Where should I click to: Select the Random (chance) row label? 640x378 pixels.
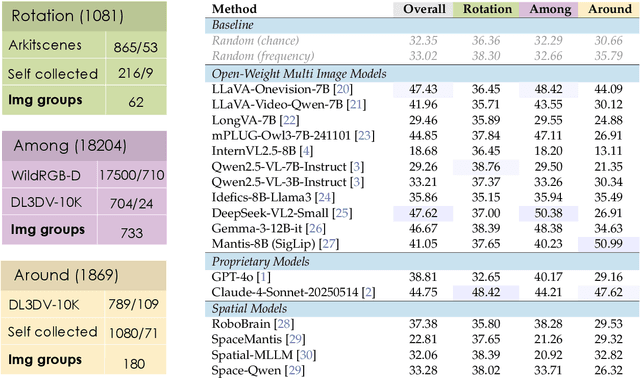pos(256,41)
